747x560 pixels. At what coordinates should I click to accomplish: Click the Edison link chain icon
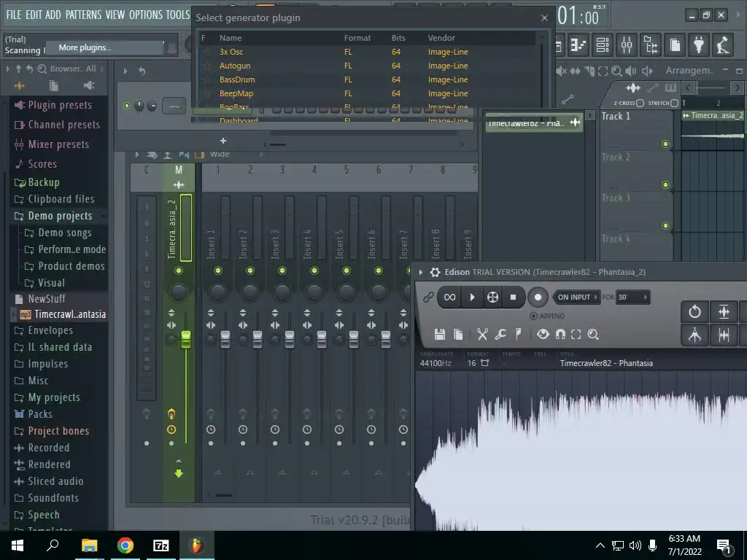click(427, 297)
